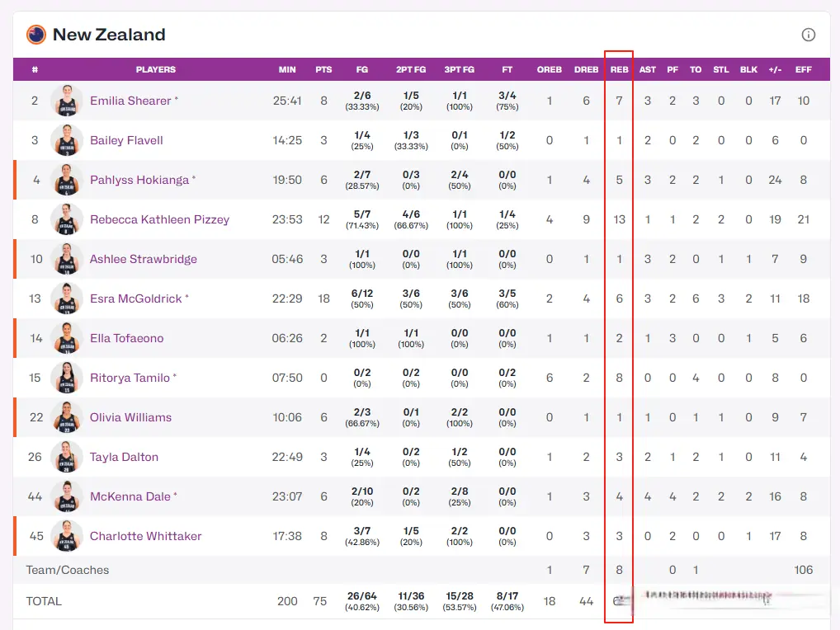
Task: Select Esra McGoldrick's headshot thumbnail
Action: click(67, 299)
